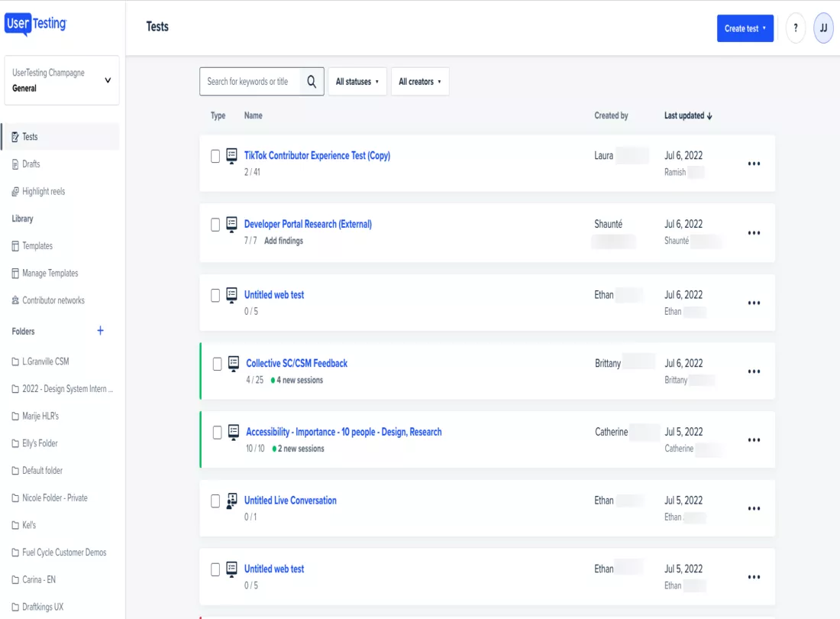Check the TikTok Contributor Experience Test checkbox

pos(215,156)
